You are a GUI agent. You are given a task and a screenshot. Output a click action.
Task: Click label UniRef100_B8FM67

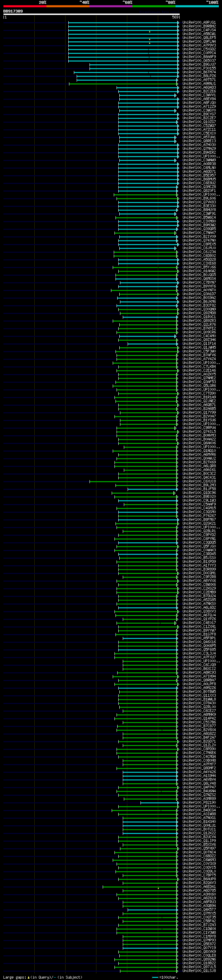click(x=199, y=519)
